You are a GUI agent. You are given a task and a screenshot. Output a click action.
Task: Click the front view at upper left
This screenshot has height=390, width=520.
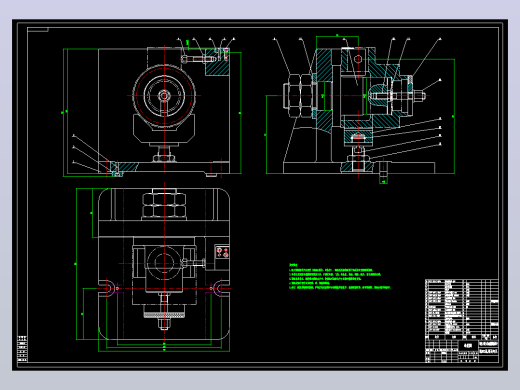(152, 107)
